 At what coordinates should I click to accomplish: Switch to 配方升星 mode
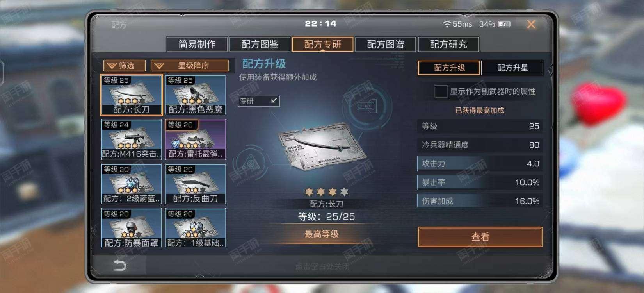pyautogui.click(x=512, y=68)
